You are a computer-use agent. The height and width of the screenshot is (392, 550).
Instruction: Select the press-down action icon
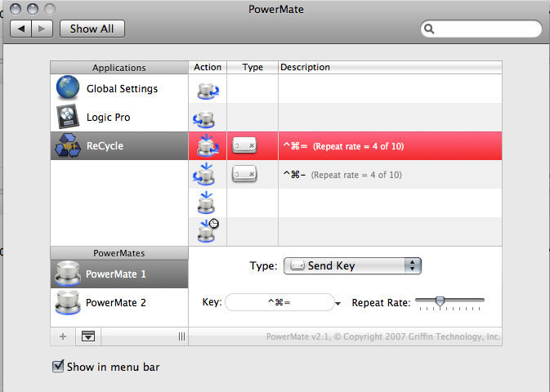206,203
